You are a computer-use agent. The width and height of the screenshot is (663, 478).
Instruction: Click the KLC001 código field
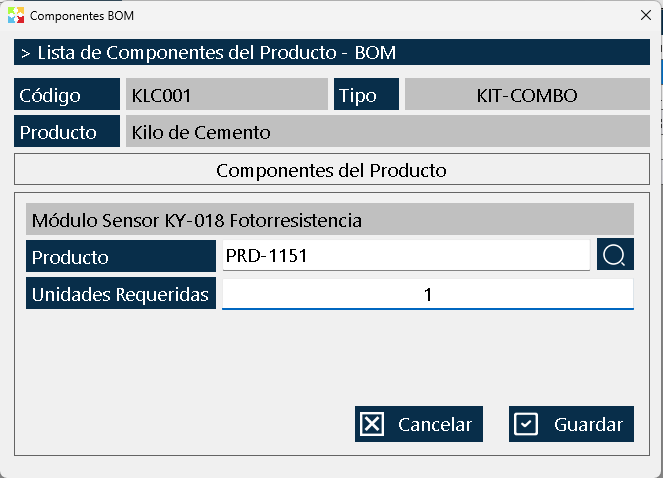pos(227,94)
